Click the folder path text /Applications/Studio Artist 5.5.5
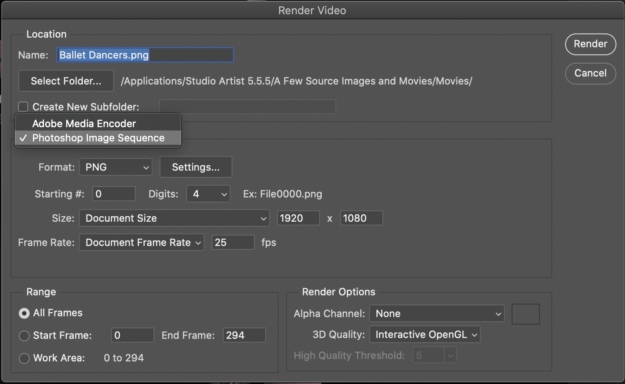Screen dimensions: 625x384 point(297,81)
